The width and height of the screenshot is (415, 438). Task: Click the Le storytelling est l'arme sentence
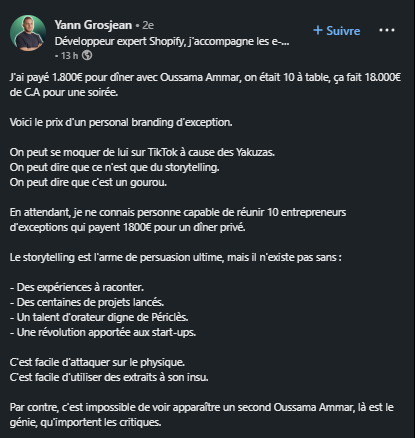175,257
